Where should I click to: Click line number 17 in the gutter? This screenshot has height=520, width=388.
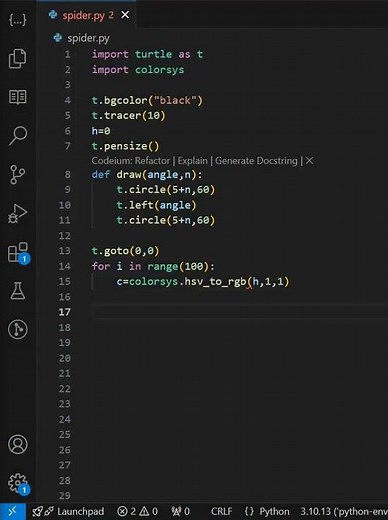click(65, 312)
